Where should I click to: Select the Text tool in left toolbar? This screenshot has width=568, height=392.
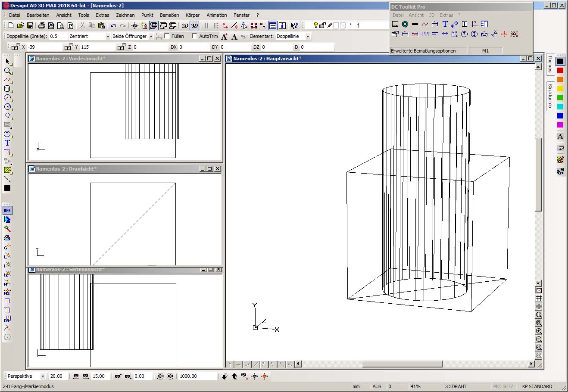(7, 143)
